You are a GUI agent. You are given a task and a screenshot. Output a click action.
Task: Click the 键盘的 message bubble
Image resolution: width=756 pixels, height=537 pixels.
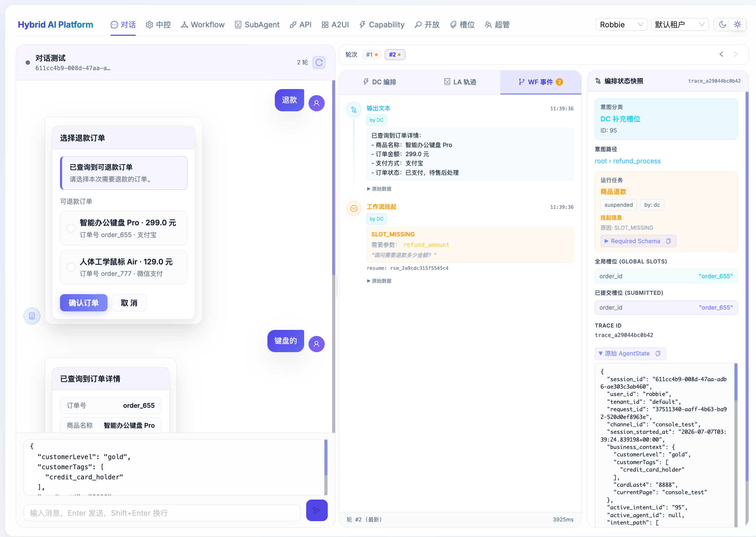286,341
